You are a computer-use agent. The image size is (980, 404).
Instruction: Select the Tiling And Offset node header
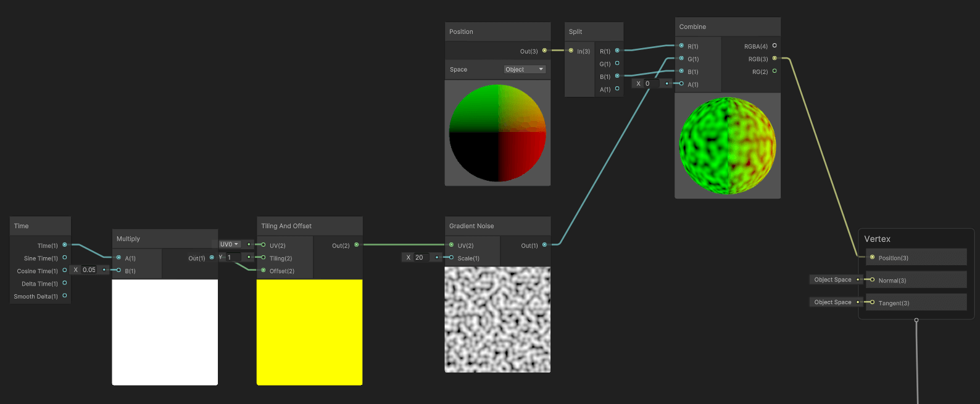(310, 226)
